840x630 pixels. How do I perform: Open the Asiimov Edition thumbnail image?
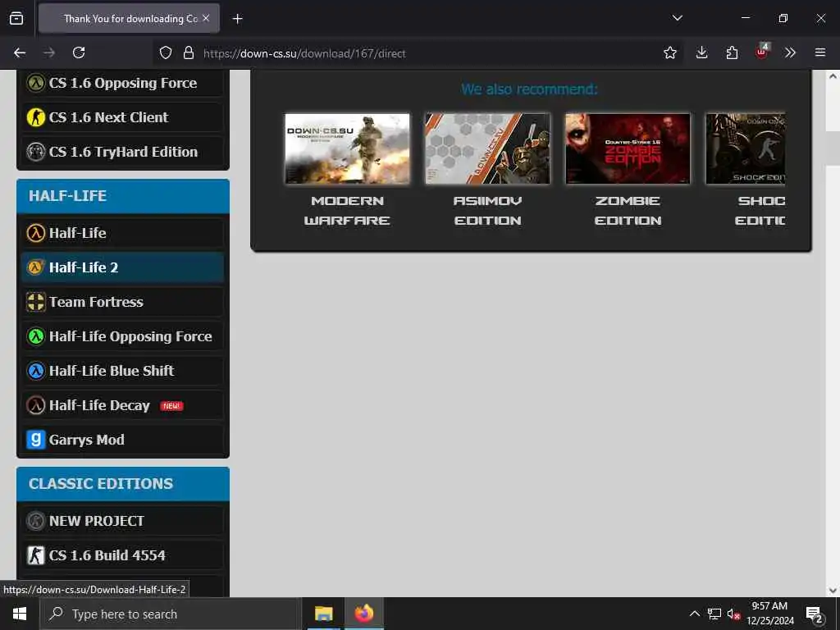(487, 148)
